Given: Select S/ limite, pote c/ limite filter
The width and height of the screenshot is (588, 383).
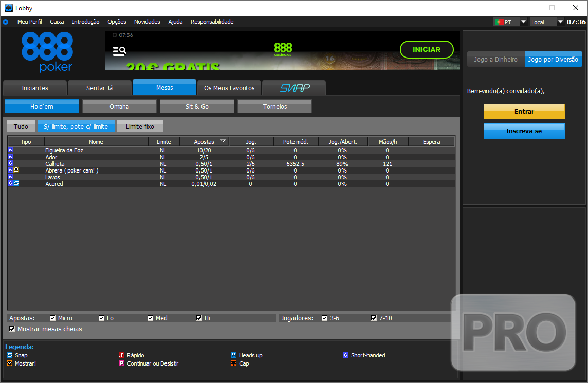Looking at the screenshot, I should click(x=76, y=127).
